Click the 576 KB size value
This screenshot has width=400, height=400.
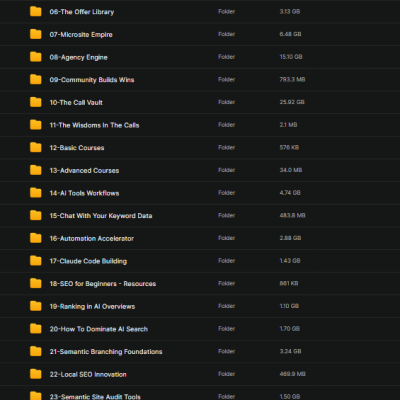289,148
